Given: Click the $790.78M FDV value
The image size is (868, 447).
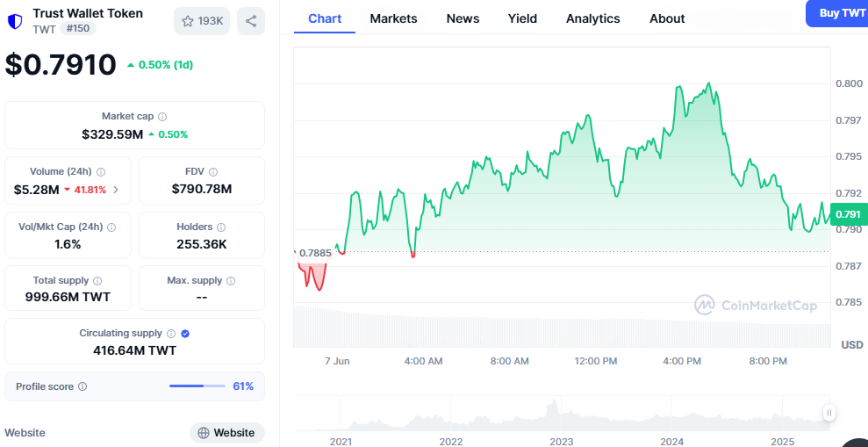Looking at the screenshot, I should pos(202,190).
